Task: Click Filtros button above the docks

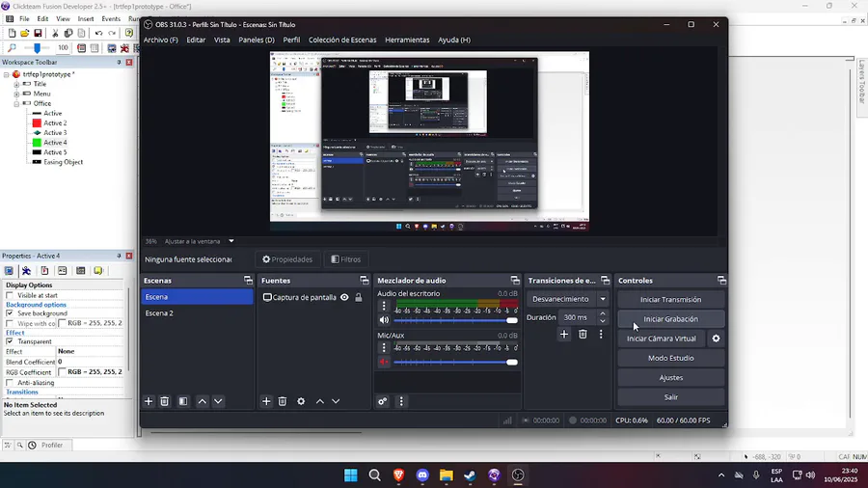Action: [x=346, y=258]
